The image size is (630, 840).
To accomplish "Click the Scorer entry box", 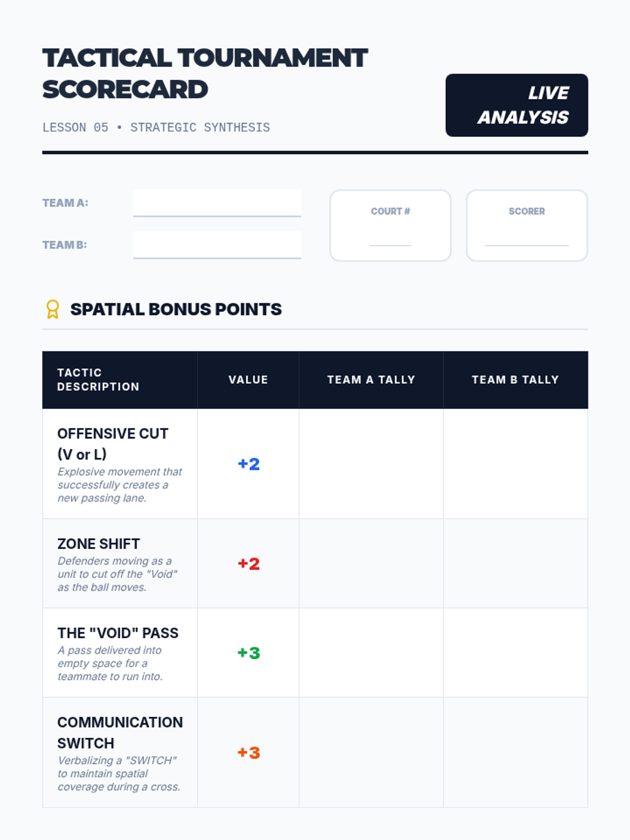I will [527, 226].
